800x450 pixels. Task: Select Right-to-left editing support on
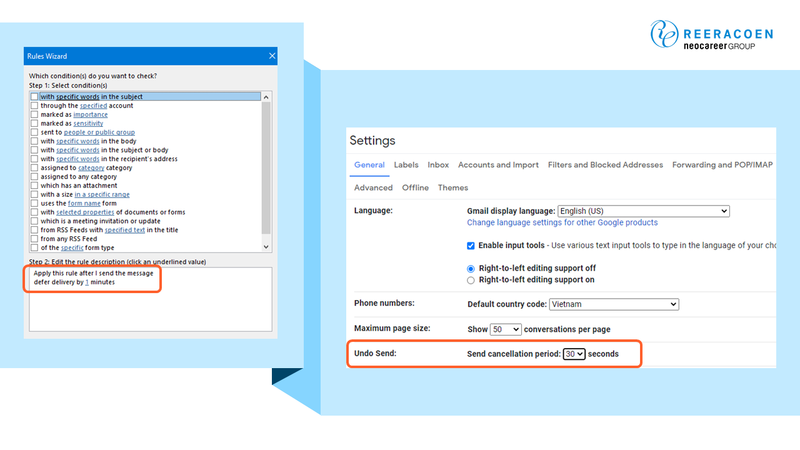pyautogui.click(x=470, y=280)
